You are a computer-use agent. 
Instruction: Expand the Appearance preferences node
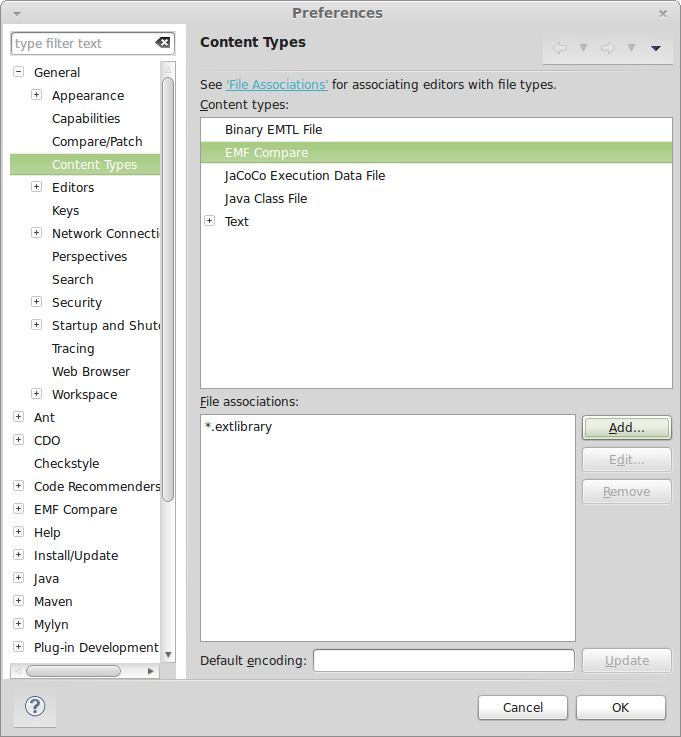36,95
